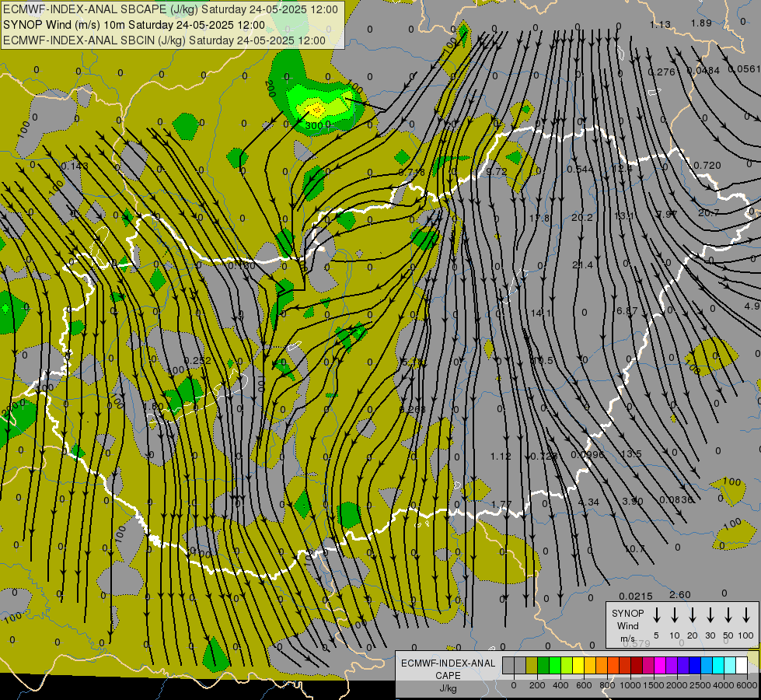Click the 7.97 CIN value on the map
This screenshot has height=700, width=761.
click(666, 214)
